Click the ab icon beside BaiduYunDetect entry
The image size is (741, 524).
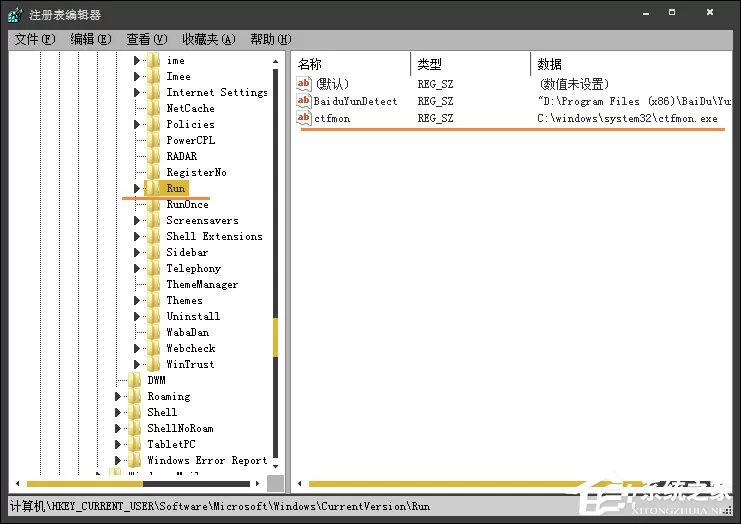(x=303, y=101)
